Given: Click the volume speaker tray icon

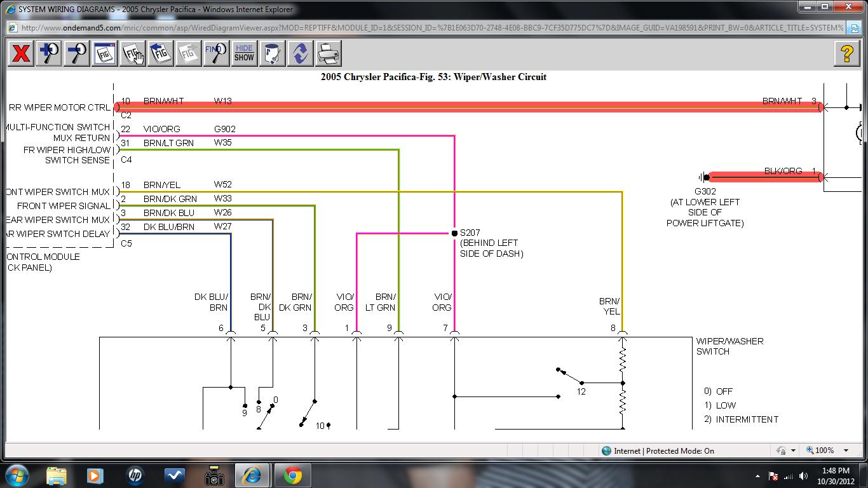Looking at the screenshot, I should [804, 476].
